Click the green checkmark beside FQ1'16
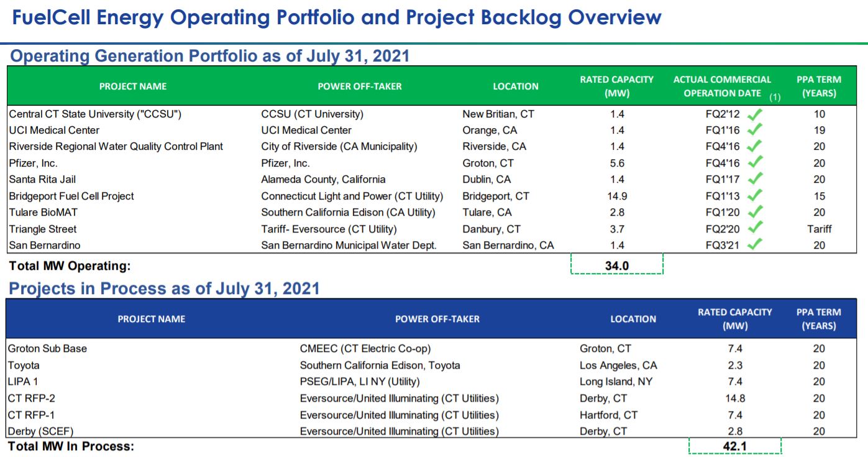 [754, 130]
